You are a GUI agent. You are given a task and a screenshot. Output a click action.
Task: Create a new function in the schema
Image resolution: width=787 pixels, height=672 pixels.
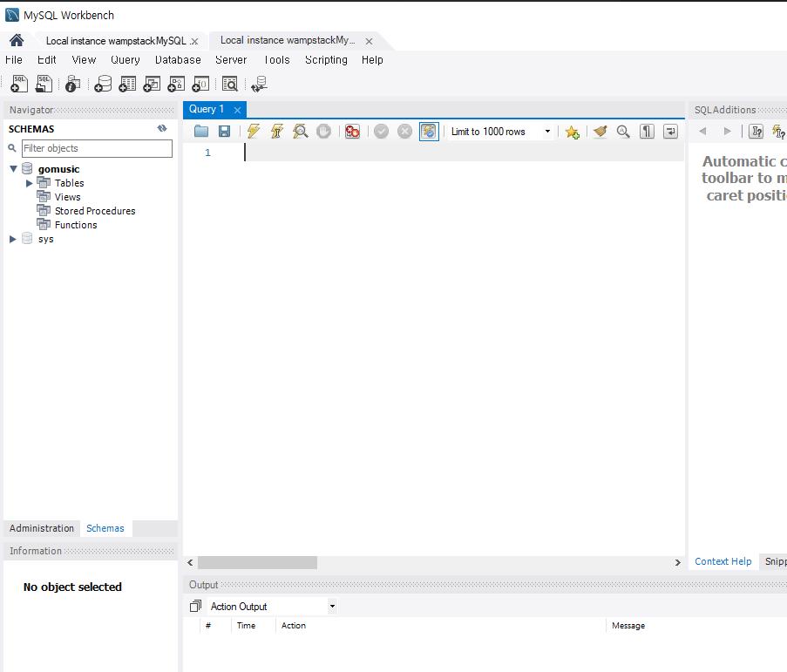(x=200, y=84)
